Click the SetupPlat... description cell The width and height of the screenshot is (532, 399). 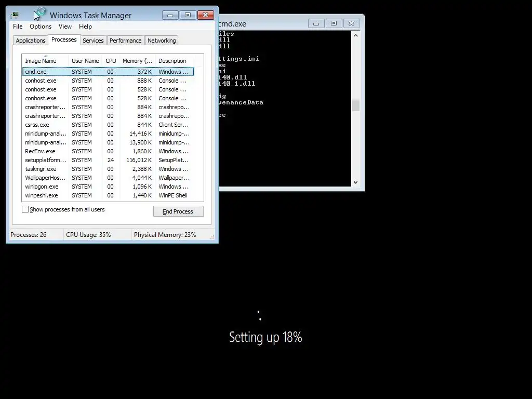[174, 160]
